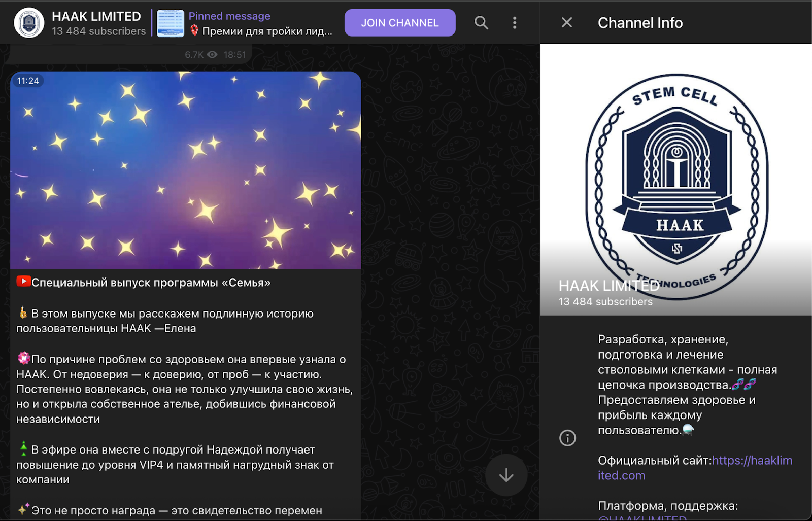Screen dimensions: 812x521
Task: Click the JOIN CHANNEL button
Action: pyautogui.click(x=400, y=23)
